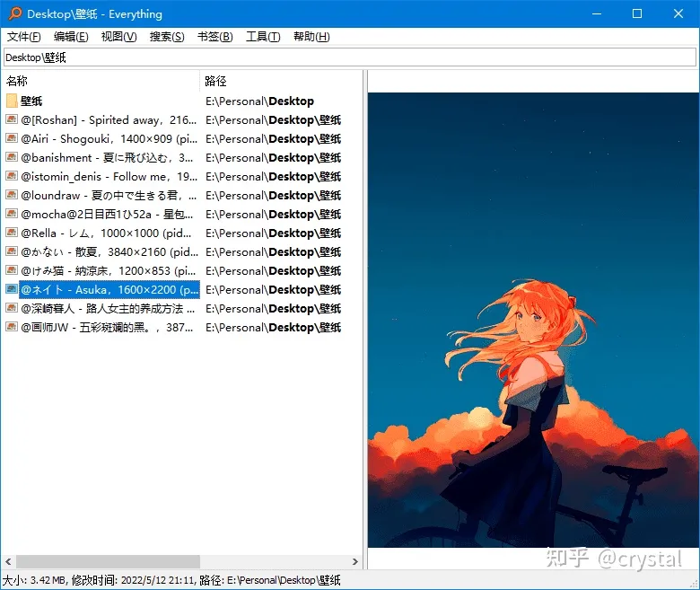The image size is (700, 590).
Task: Open the 视图(V) menu
Action: tap(118, 37)
